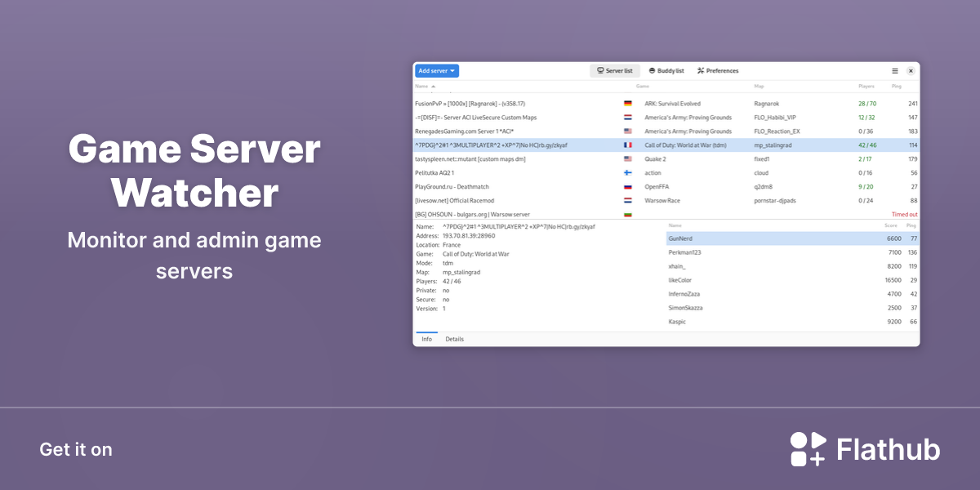Close the Game Server Watcher window

pos(911,71)
